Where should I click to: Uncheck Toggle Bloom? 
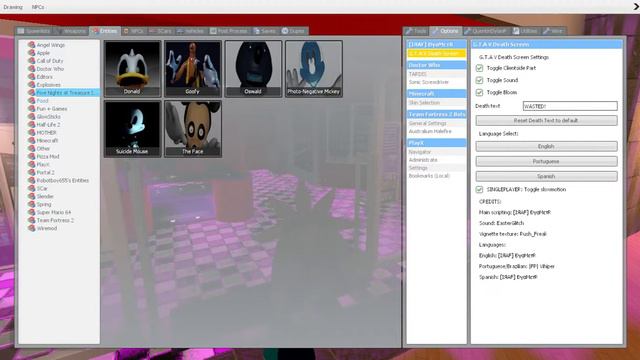click(x=479, y=93)
